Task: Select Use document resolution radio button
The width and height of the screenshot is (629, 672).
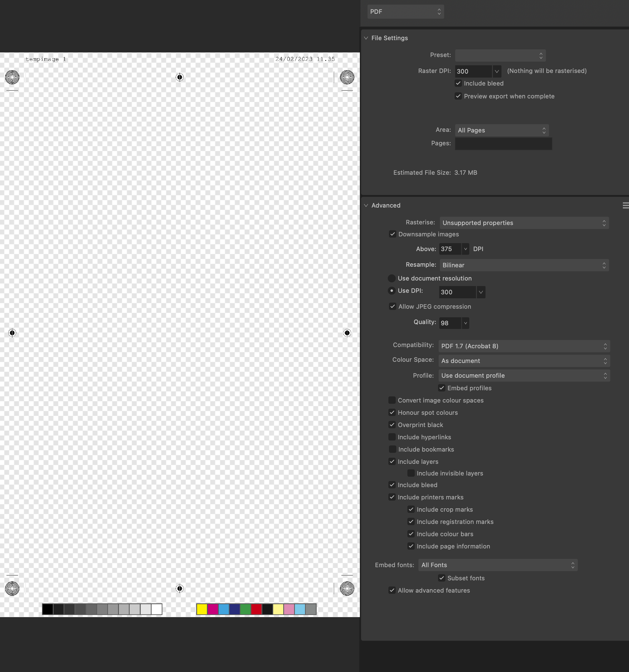Action: tap(392, 278)
